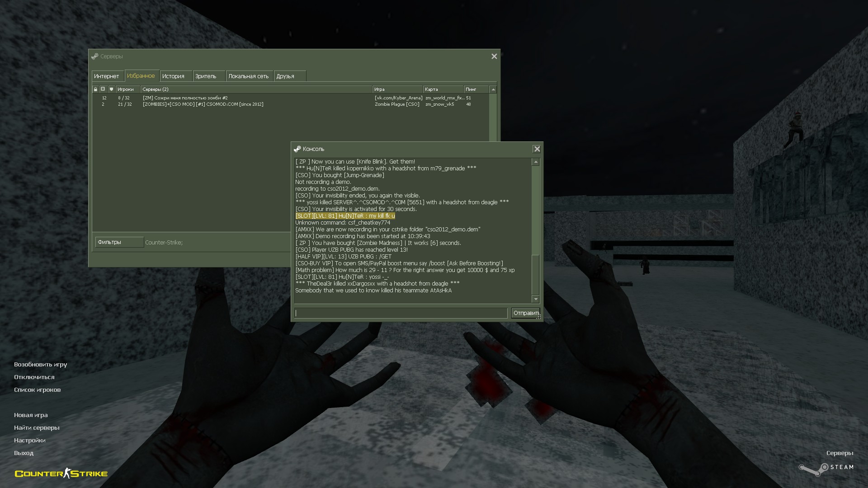Click the Steam logo at bottom right
Screen dimensions: 868x488
click(x=826, y=469)
